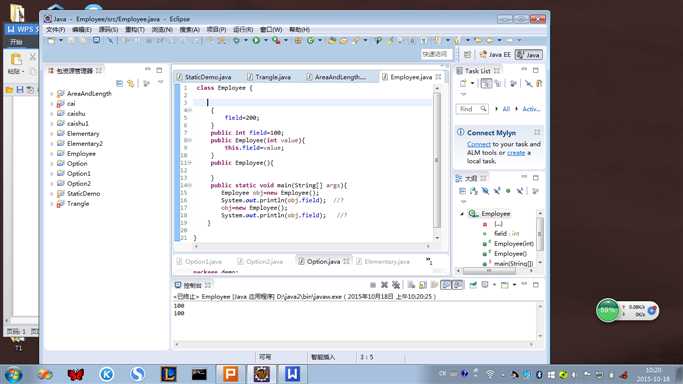
Task: Expand the AreaAndLength project
Action: pyautogui.click(x=52, y=94)
